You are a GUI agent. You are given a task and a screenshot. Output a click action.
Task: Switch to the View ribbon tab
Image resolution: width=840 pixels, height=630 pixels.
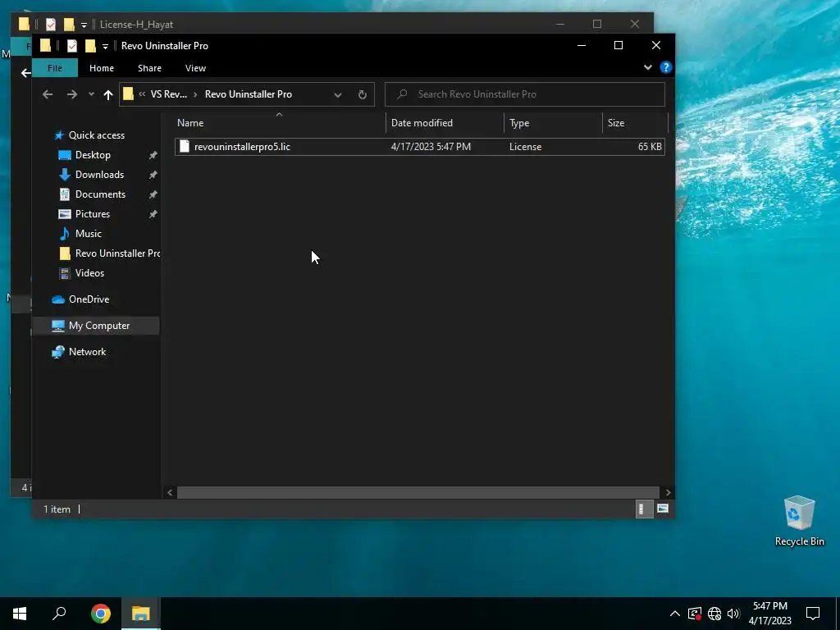(195, 68)
